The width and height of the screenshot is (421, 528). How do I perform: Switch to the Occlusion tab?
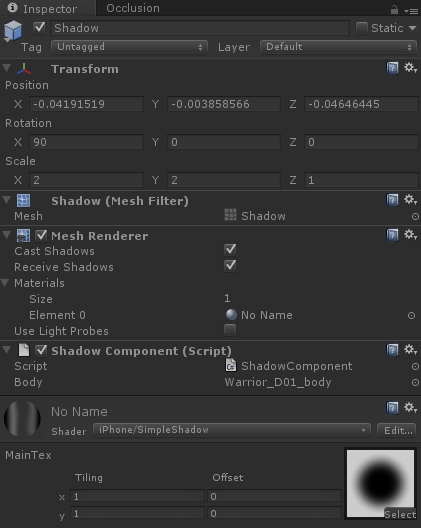pos(133,8)
